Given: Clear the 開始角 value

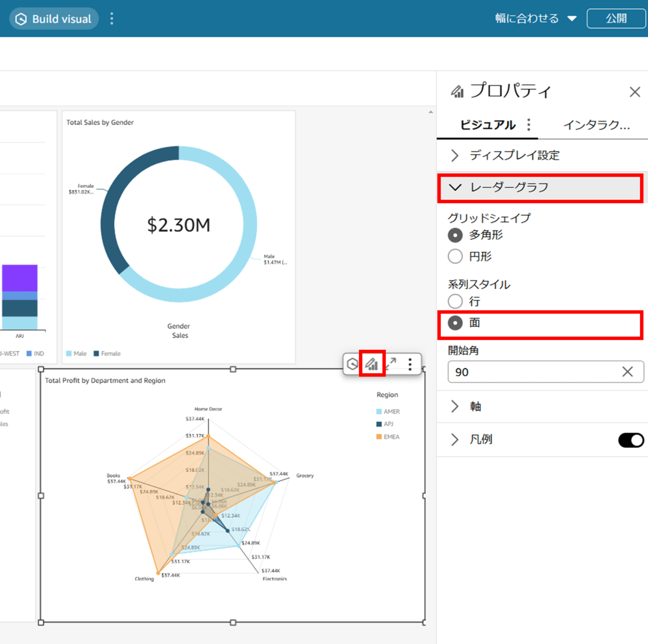Looking at the screenshot, I should tap(627, 372).
